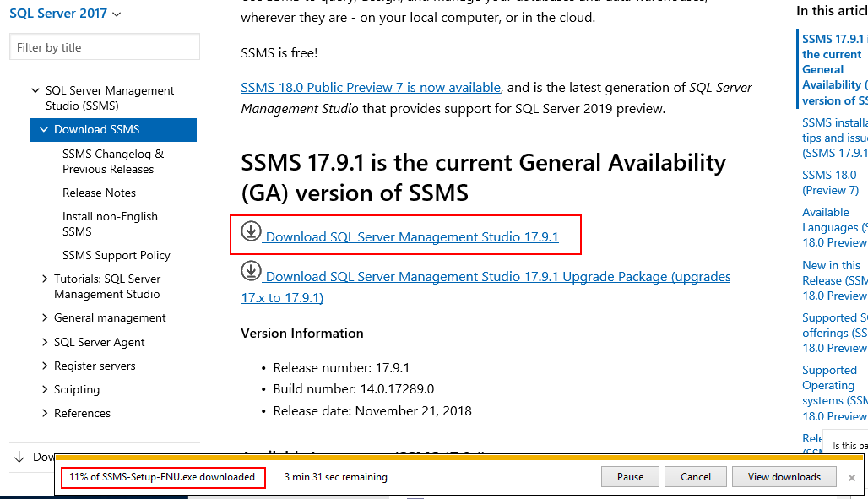Jump to Available Languages section link
868x499 pixels.
[835, 228]
